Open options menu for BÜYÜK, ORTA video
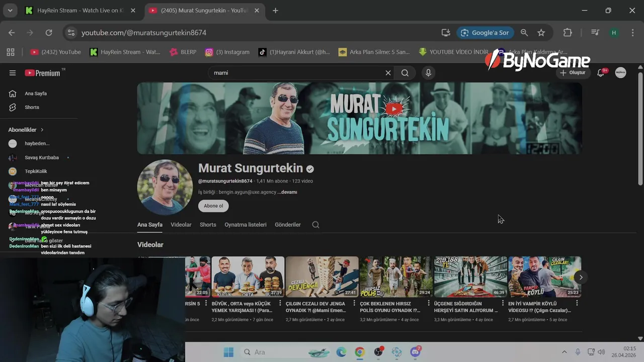The height and width of the screenshot is (362, 644). point(280,303)
